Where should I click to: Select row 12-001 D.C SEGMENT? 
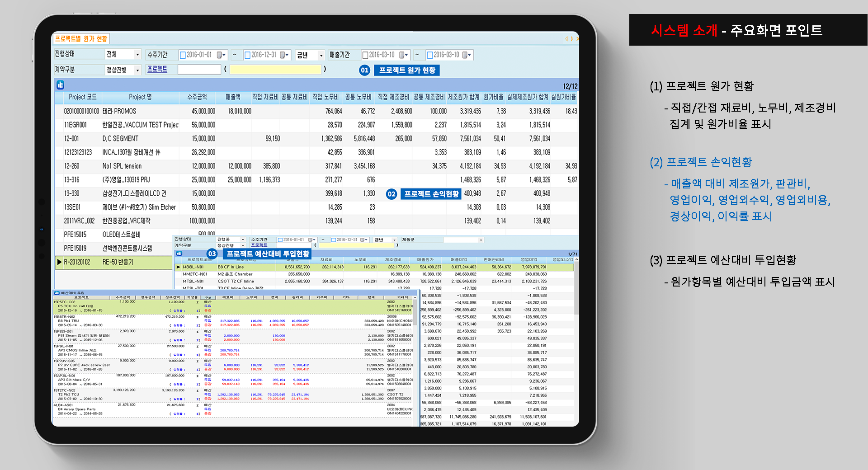[x=316, y=139]
